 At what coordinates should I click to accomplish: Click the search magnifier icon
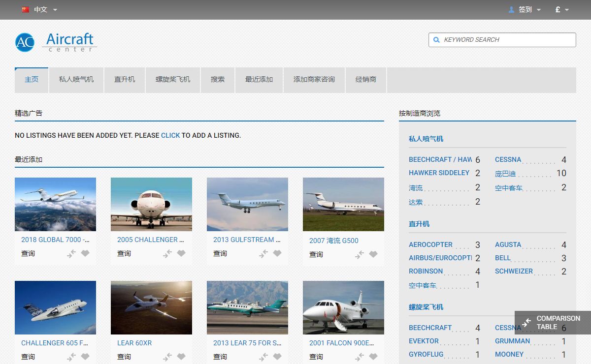(436, 40)
